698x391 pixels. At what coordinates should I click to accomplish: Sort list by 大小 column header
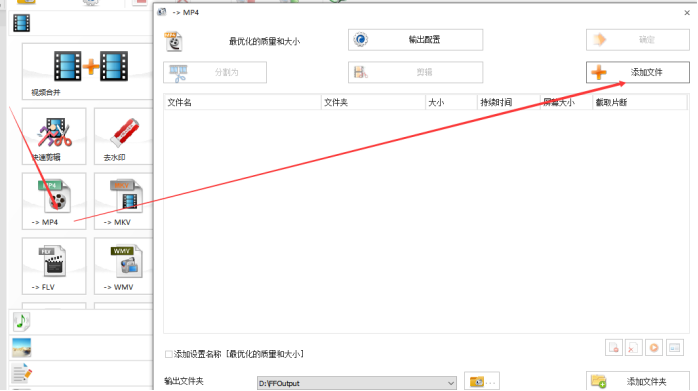(451, 102)
